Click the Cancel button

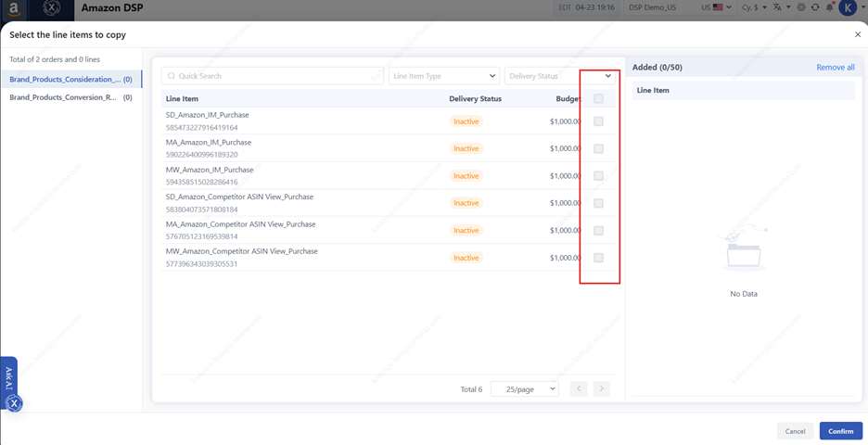[x=795, y=431]
